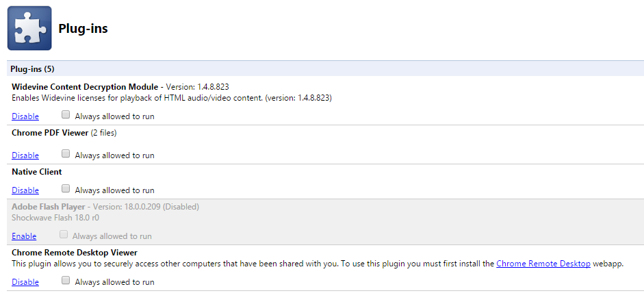The height and width of the screenshot is (302, 644).
Task: Enable the Adobe Flash Player plugin
Action: tap(24, 236)
